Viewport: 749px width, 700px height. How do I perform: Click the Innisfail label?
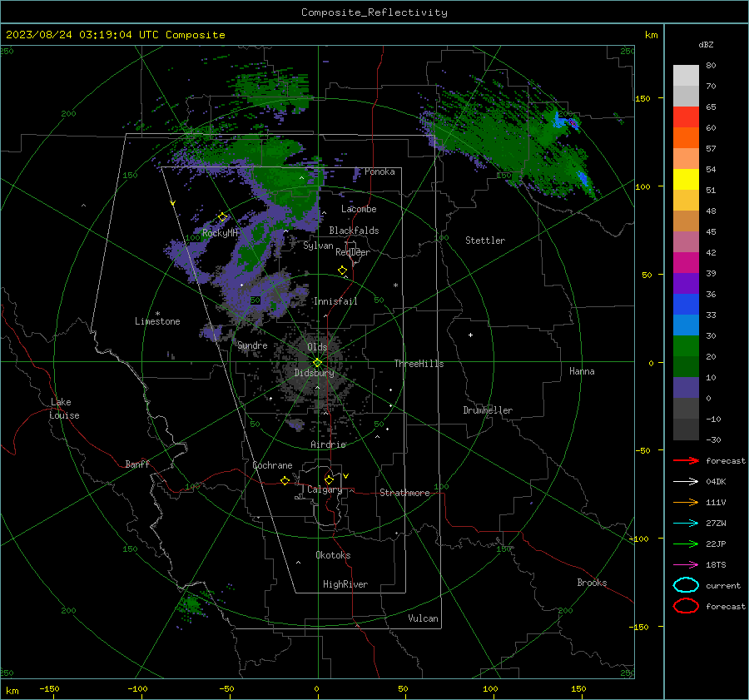pos(335,301)
